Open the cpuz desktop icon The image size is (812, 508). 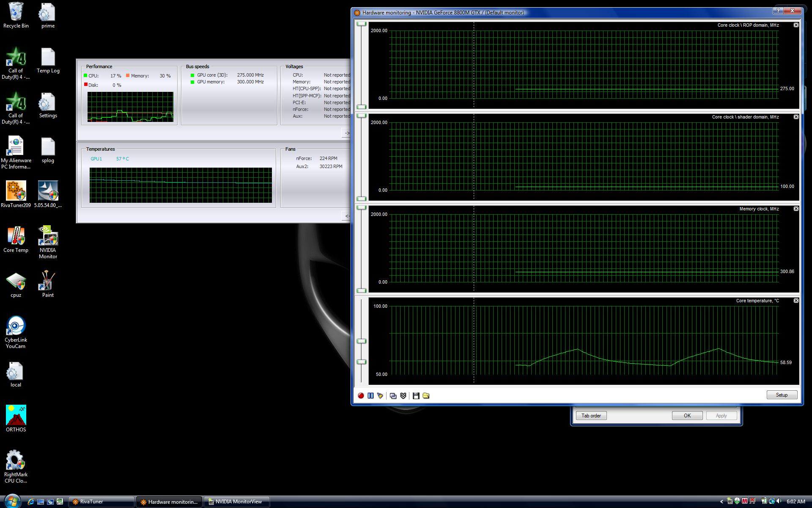[x=16, y=284]
